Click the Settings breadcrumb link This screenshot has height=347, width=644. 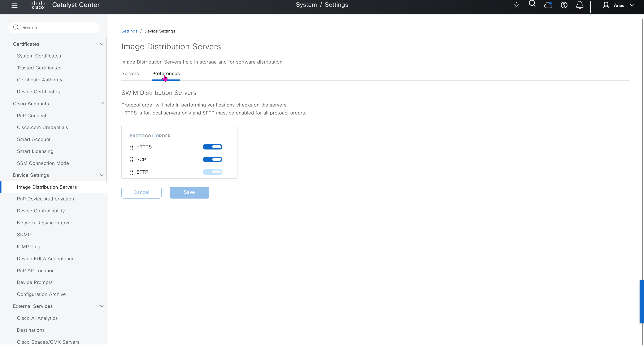pos(129,31)
